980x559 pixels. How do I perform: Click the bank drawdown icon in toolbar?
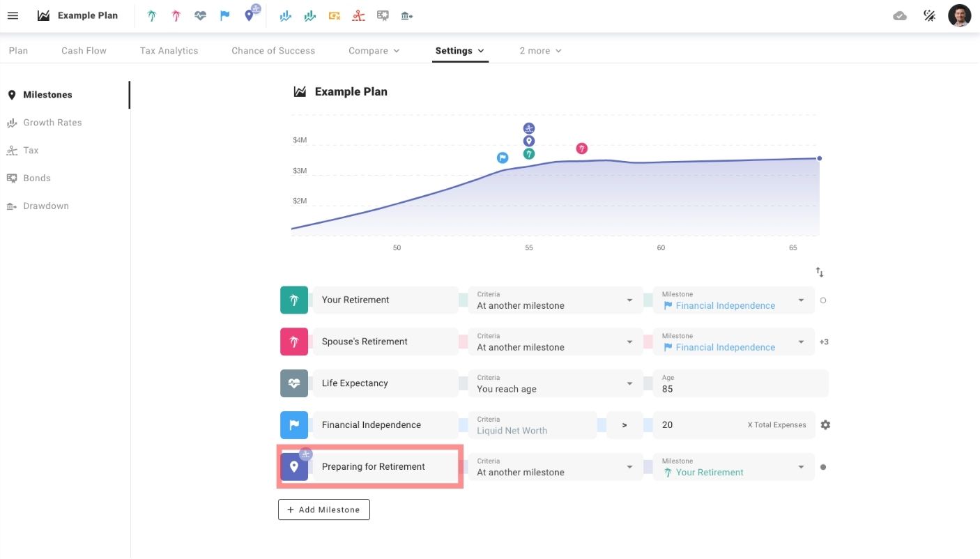(407, 15)
